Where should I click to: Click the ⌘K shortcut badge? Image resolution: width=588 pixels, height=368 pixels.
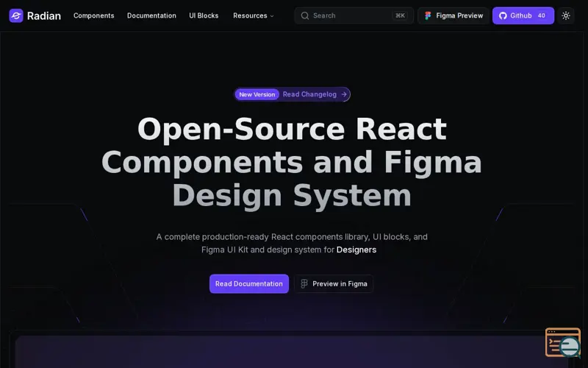coord(400,15)
